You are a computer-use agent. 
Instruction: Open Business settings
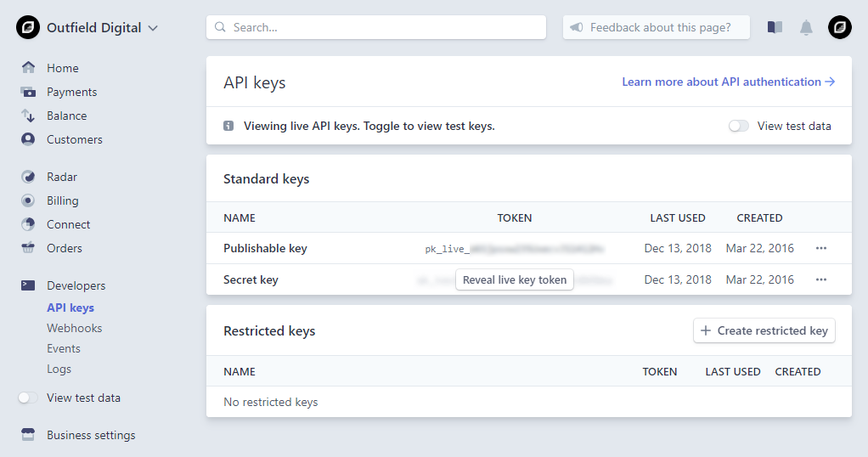point(92,436)
